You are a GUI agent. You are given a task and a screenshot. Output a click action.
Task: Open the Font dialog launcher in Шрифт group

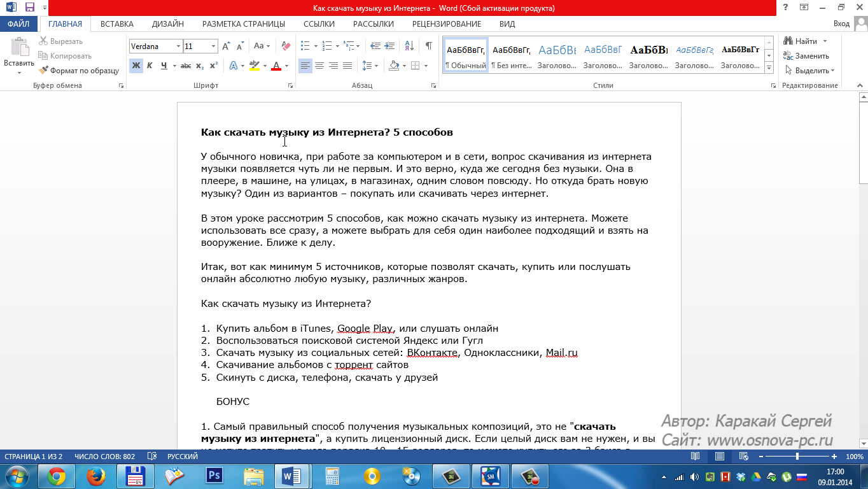pyautogui.click(x=291, y=85)
